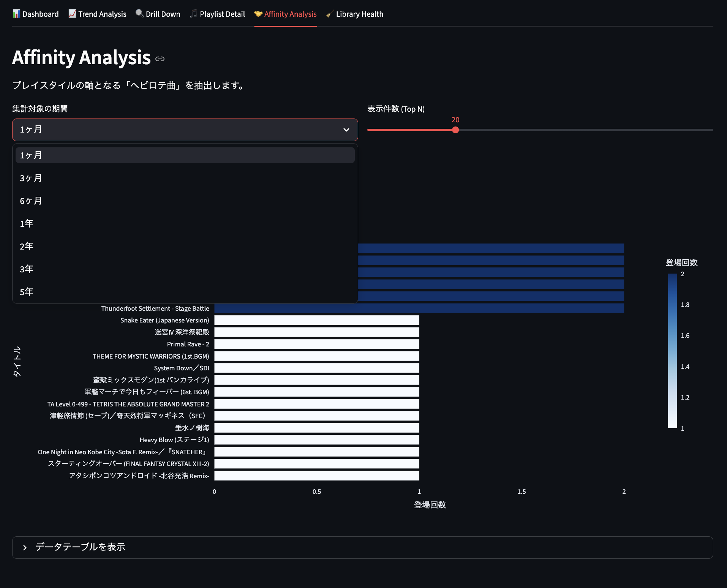Viewport: 727px width, 588px height.
Task: Click the heading anchor link icon
Action: pyautogui.click(x=160, y=59)
